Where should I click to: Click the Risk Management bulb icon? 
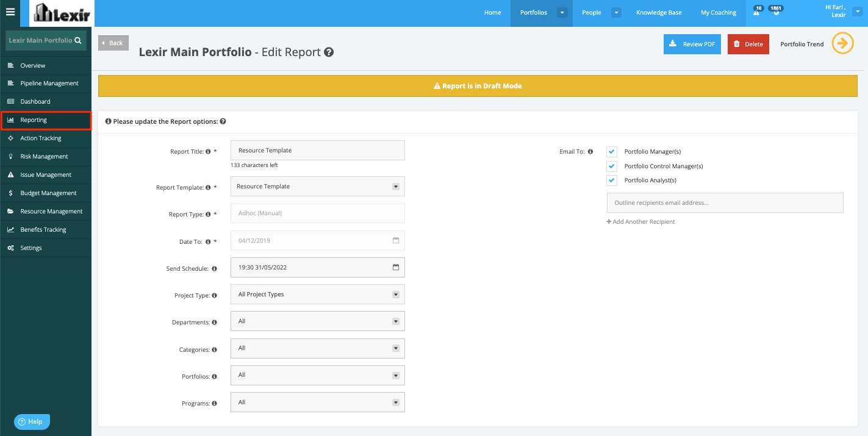pyautogui.click(x=10, y=157)
